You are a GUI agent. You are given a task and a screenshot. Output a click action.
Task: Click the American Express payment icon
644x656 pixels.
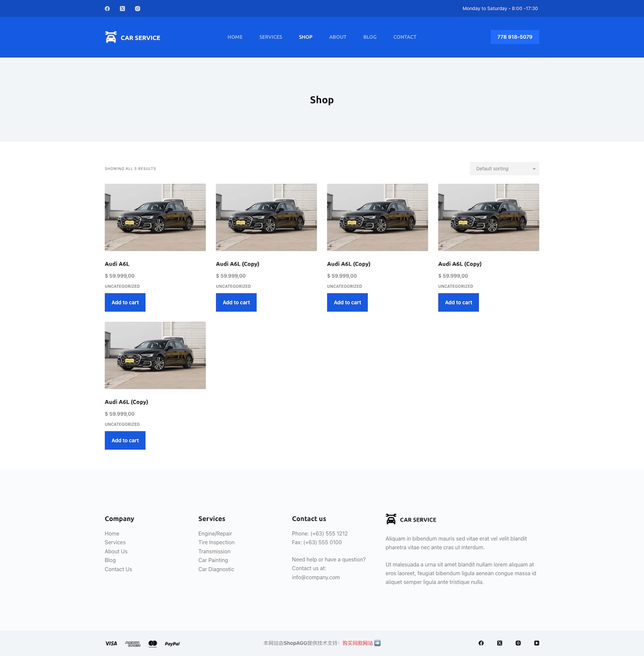click(133, 643)
